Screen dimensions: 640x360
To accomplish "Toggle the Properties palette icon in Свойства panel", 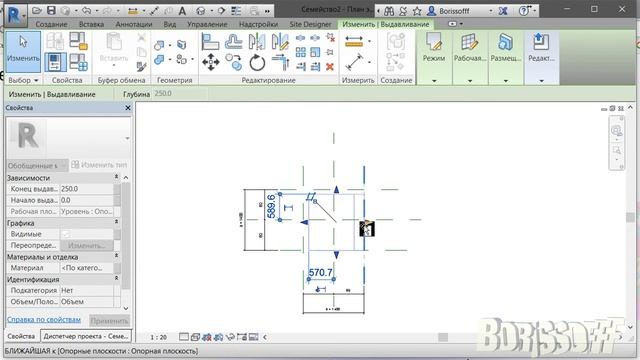I will 55,62.
